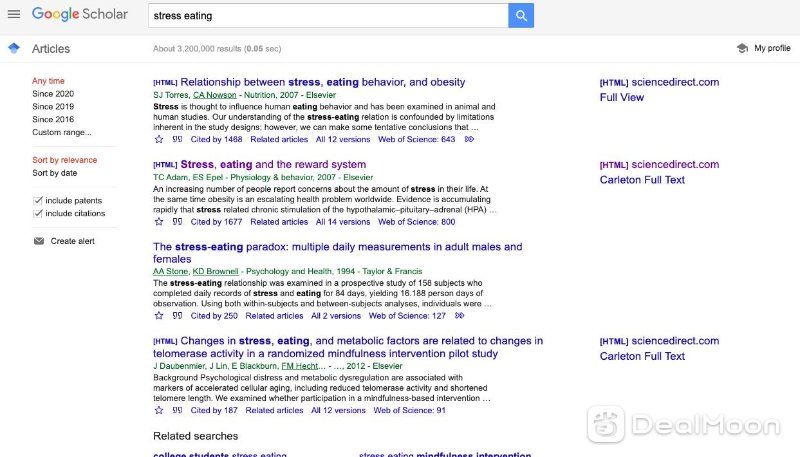Open Related articles for Cited by 250 row
Image resolution: width=800 pixels, height=457 pixels.
click(274, 316)
